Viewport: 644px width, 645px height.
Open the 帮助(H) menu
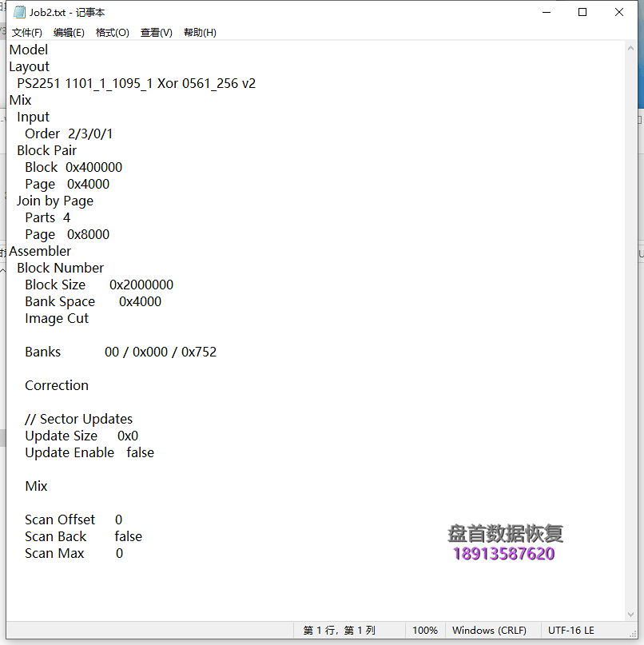pos(200,33)
